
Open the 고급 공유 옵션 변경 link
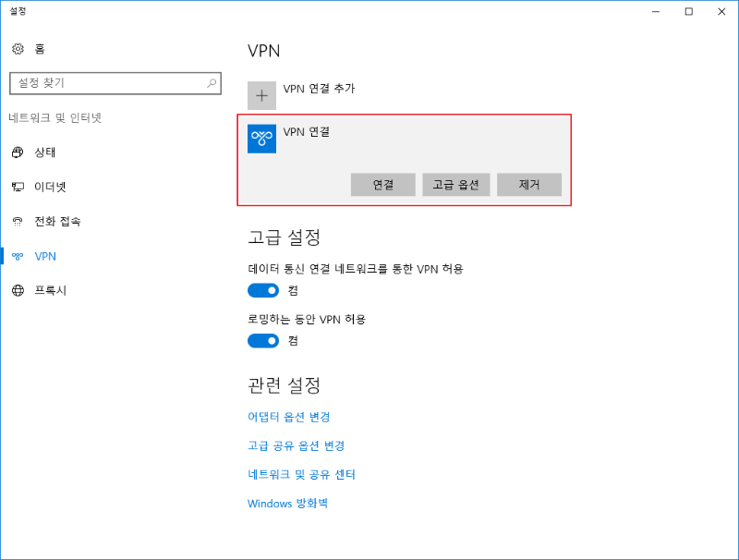296,445
